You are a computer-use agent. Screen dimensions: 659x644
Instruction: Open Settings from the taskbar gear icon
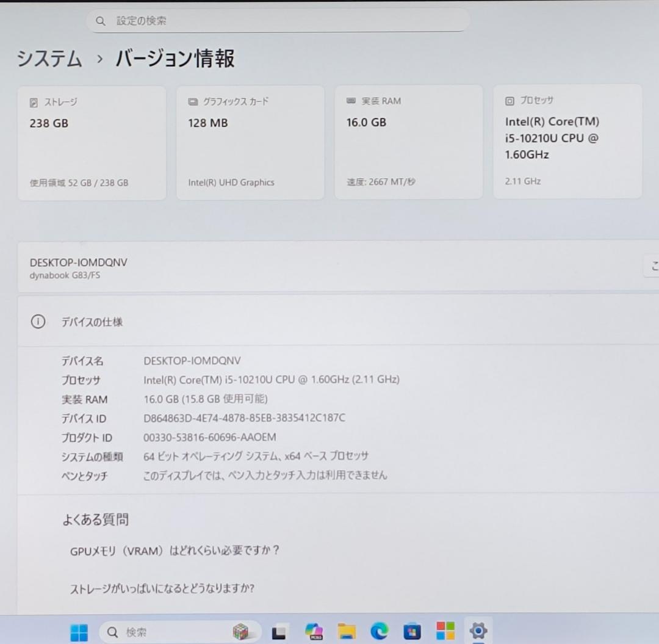pos(478,632)
